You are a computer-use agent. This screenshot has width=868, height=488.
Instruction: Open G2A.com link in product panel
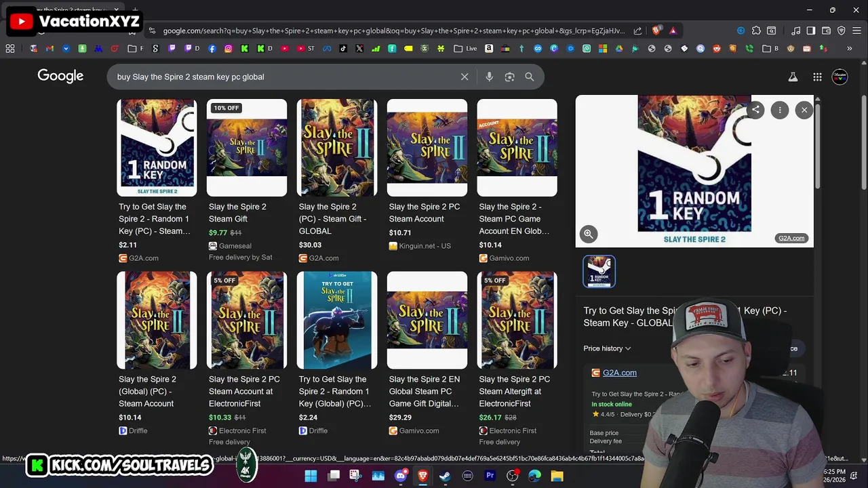(619, 373)
